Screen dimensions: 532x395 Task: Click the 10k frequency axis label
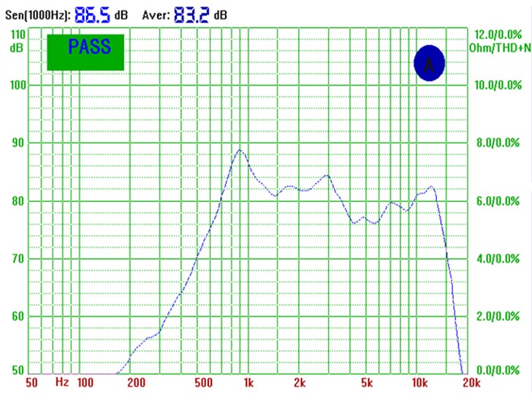coord(419,383)
